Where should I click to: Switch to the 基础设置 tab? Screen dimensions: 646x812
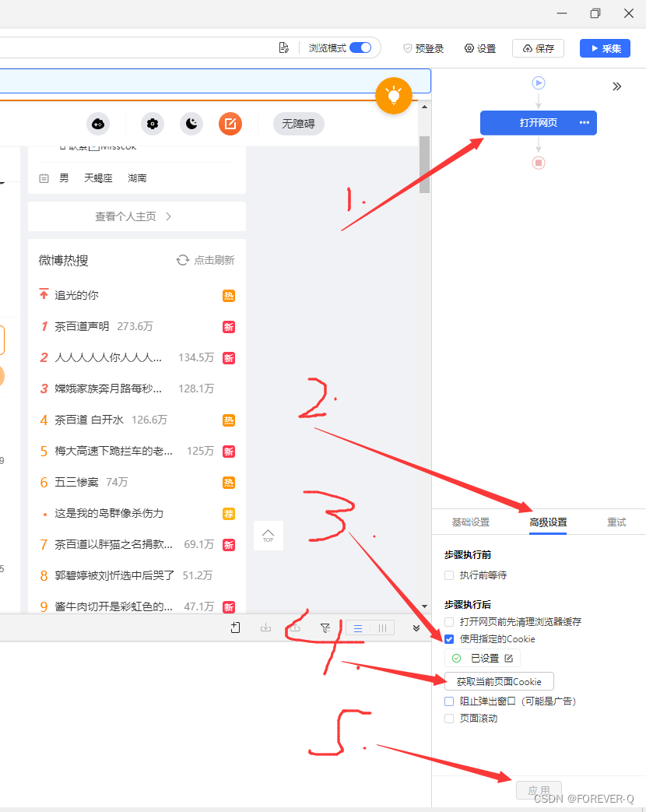click(471, 522)
